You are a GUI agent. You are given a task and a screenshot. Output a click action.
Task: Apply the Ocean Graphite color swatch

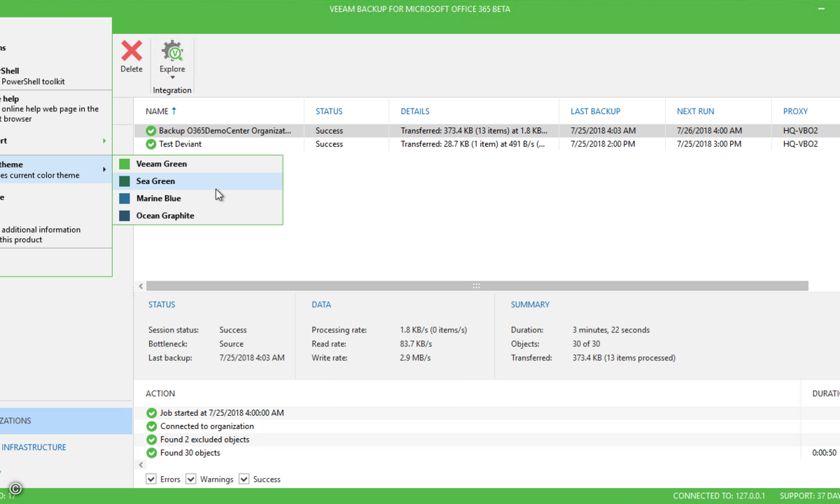pyautogui.click(x=125, y=216)
